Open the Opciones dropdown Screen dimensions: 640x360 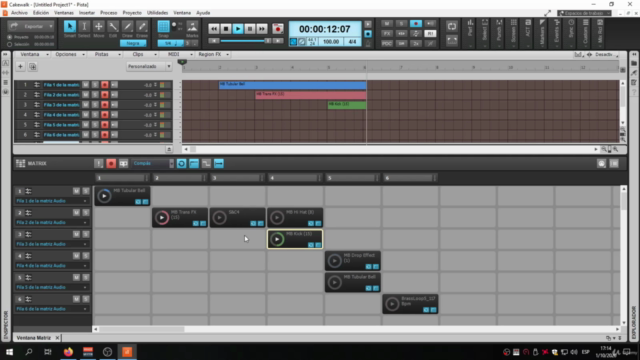coord(69,54)
